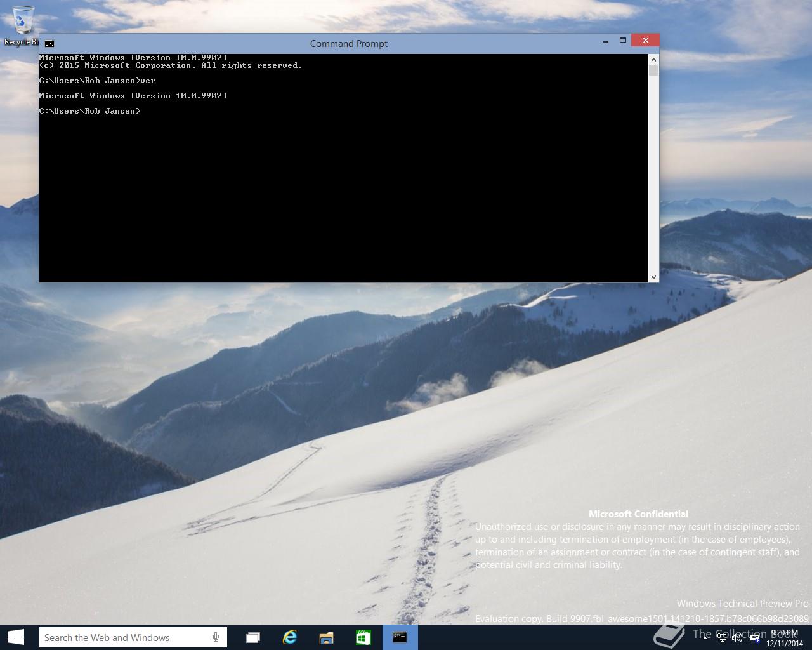
Task: Click the console scrollbar up arrow
Action: (x=654, y=59)
